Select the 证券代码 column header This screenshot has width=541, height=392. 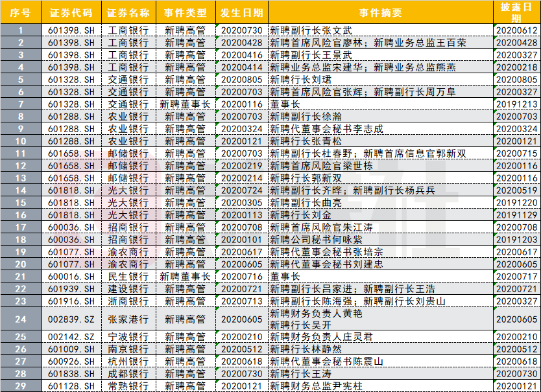(71, 12)
